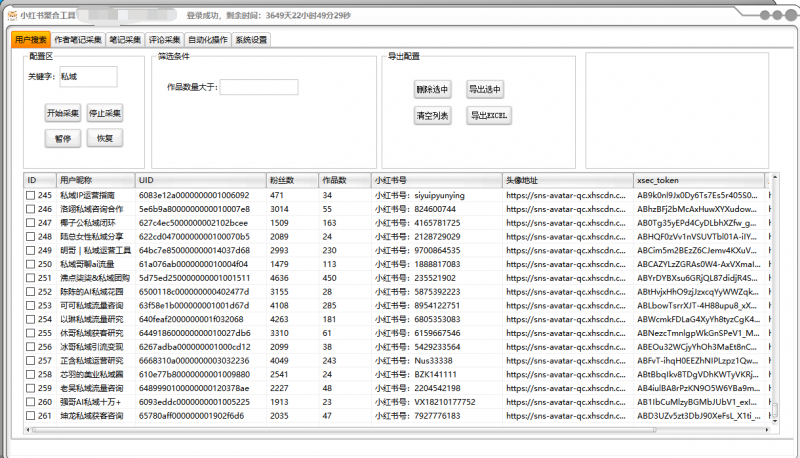Click token ABWcmkFDLaG4XyYh8tyzCgK4 cell
Image resolution: width=800 pixels, height=458 pixels.
[x=698, y=319]
